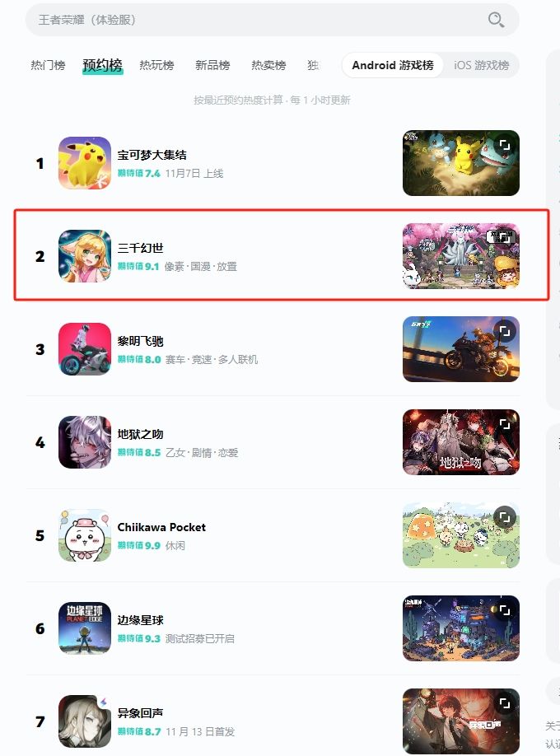Switch to iOS 游戏榜 toggle

pos(481,65)
